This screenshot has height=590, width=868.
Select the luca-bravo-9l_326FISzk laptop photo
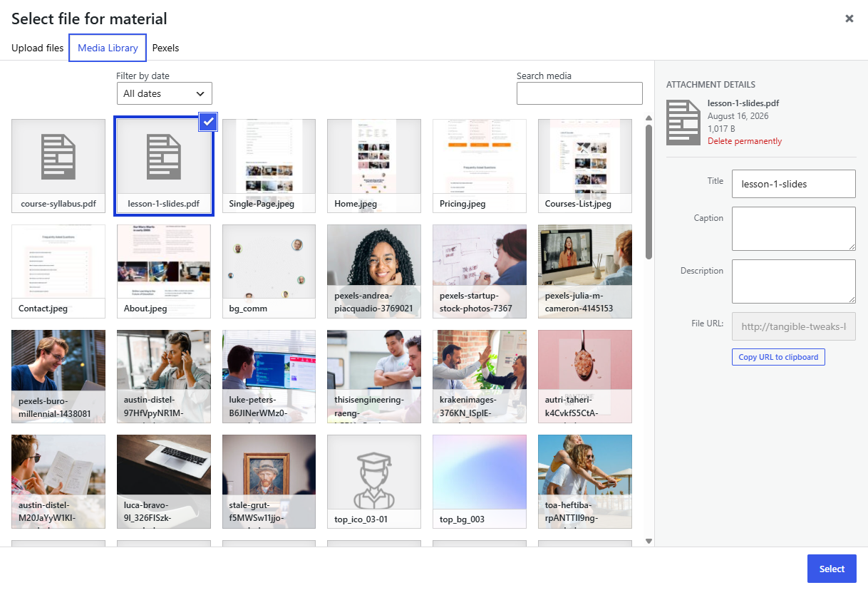[x=164, y=482]
